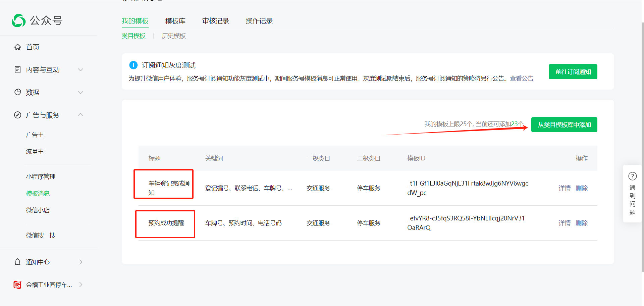This screenshot has width=644, height=306.
Task: Expand the 数据 menu chevron
Action: pyautogui.click(x=80, y=92)
